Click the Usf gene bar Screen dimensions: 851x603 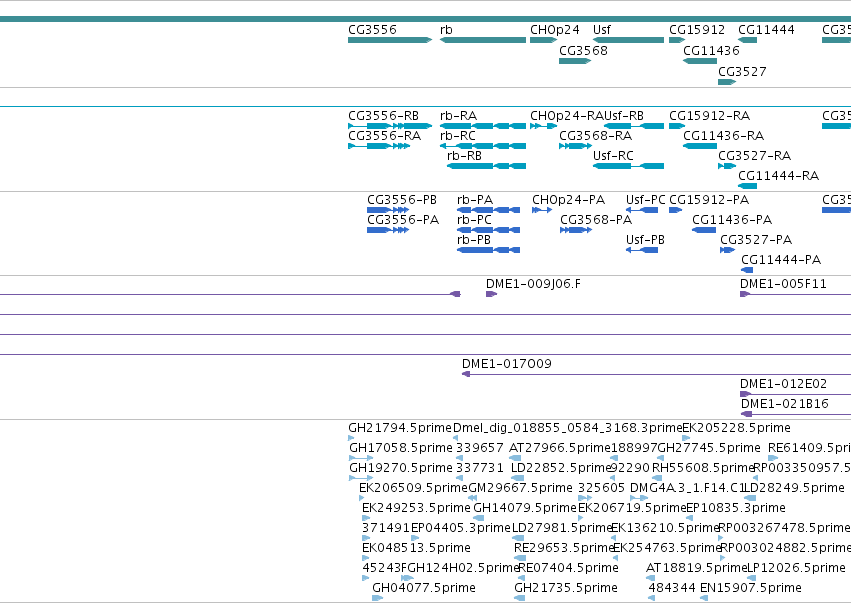pos(628,40)
